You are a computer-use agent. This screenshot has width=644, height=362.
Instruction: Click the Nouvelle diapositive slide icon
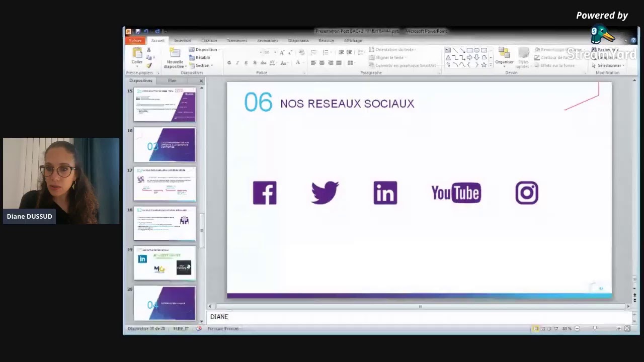click(175, 53)
